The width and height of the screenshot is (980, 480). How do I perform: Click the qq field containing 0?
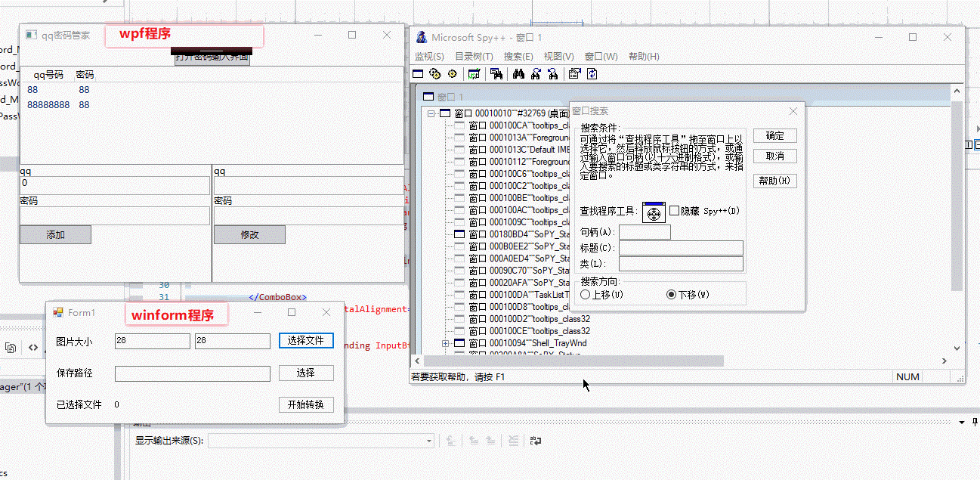point(115,186)
